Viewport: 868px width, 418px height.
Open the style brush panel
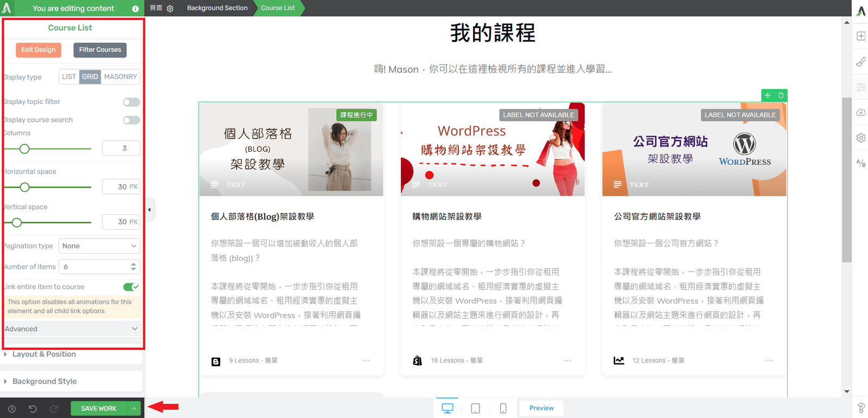[x=861, y=61]
